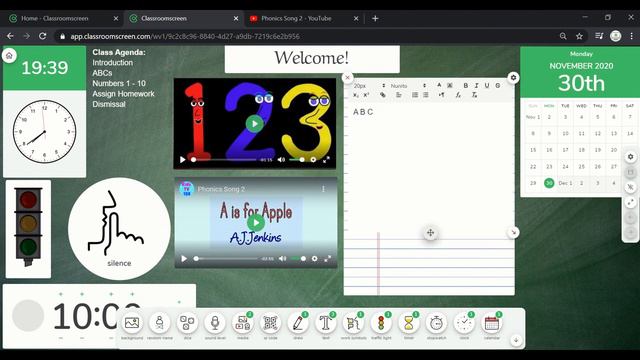
Task: Open the calendar tool in toolbar
Action: pyautogui.click(x=492, y=323)
